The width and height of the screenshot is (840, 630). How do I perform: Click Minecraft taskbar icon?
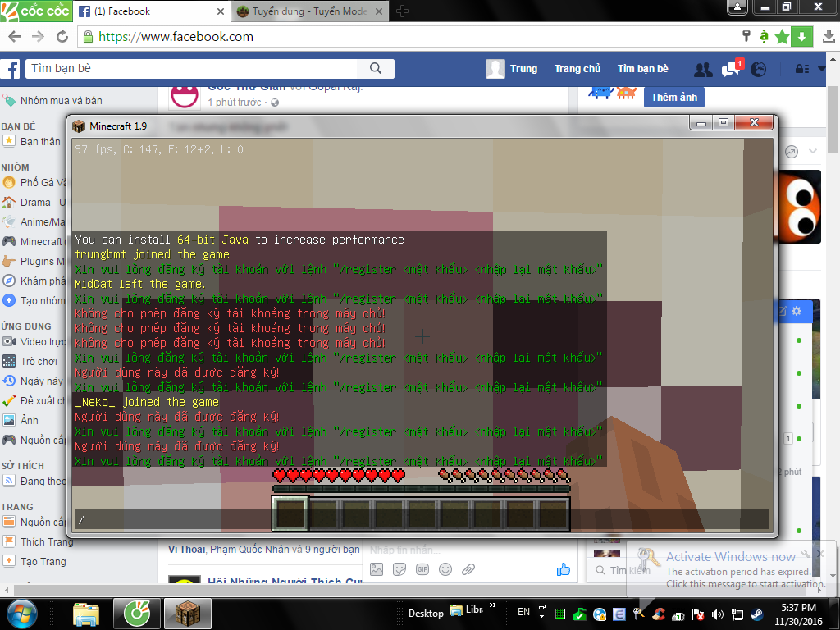coord(188,614)
